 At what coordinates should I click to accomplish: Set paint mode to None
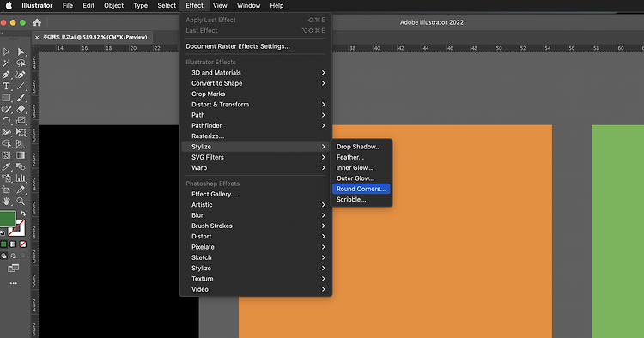coord(23,244)
